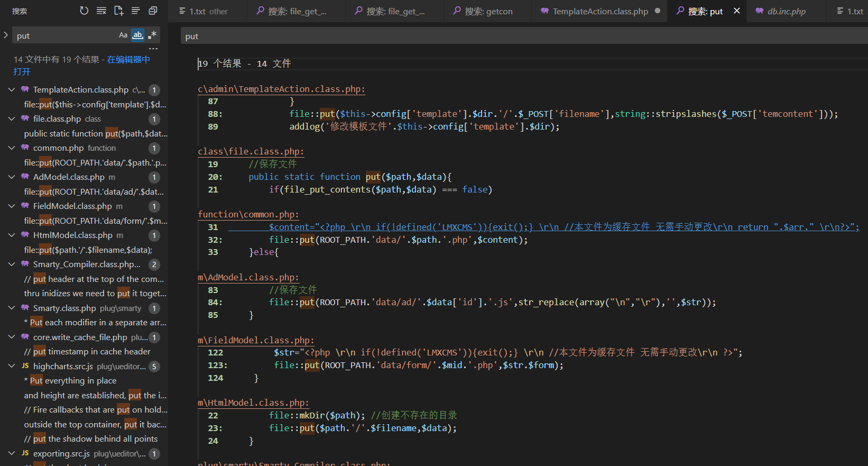Select result '// put timestamp in cache header'
This screenshot has width=868, height=466.
87,352
